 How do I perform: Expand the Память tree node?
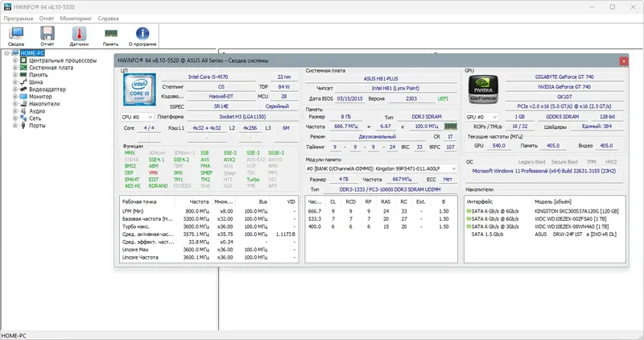coord(15,75)
